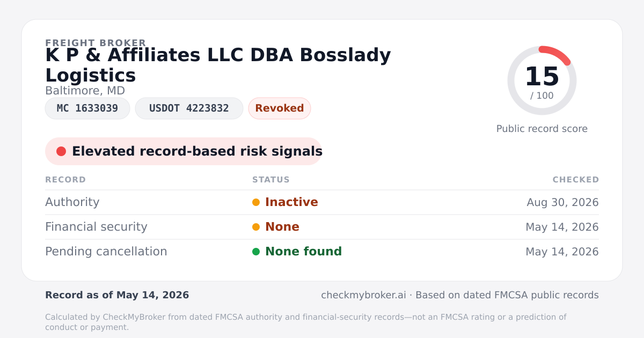Click the CHECKED column header
The image size is (644, 338).
point(576,180)
